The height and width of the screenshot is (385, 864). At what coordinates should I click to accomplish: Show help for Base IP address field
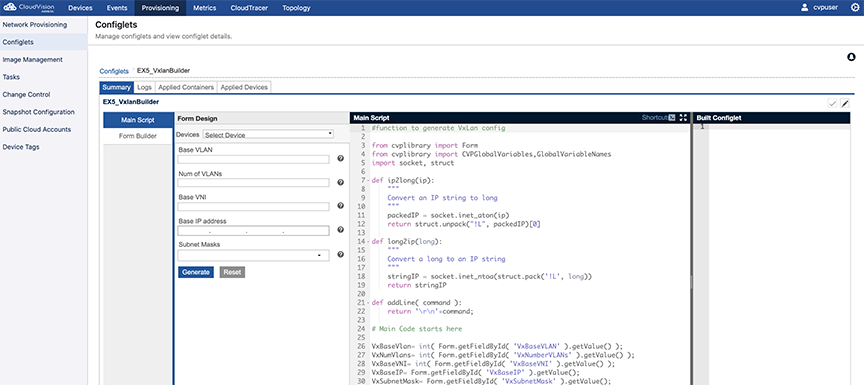click(x=340, y=230)
